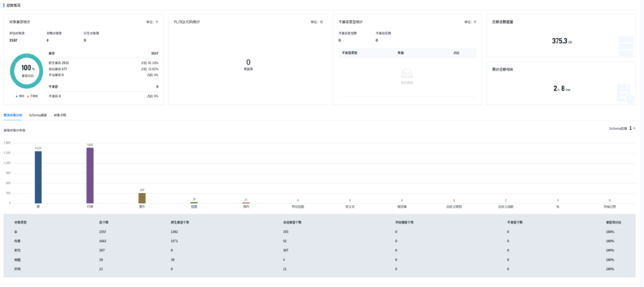The width and height of the screenshot is (644, 287).
Task: Switch to the Schema摘要 tab
Action: [38, 115]
